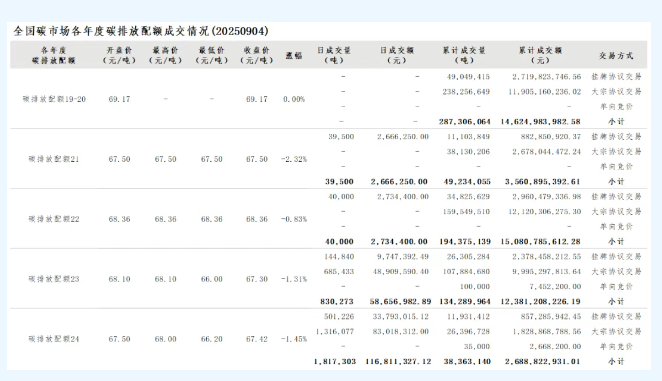
Task: Click the 收盘价 column header
Action: (x=257, y=55)
